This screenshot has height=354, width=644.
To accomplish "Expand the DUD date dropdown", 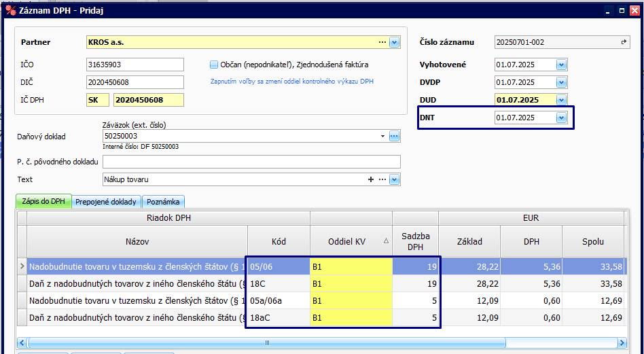I will [561, 100].
